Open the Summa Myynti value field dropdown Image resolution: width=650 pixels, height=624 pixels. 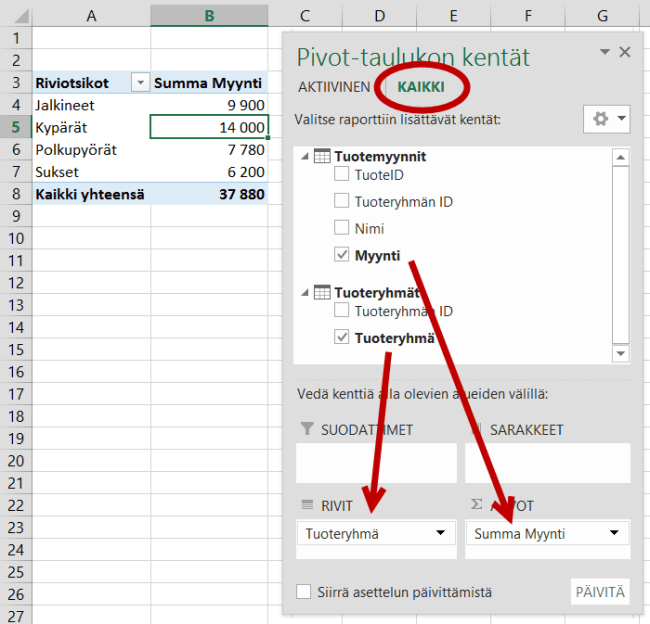click(610, 534)
